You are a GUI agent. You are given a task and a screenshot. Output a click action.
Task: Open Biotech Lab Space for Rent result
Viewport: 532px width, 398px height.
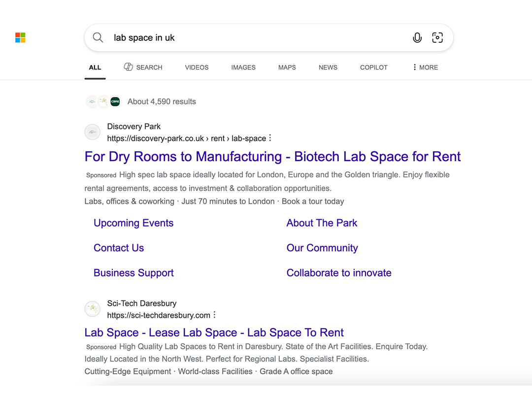(x=272, y=157)
